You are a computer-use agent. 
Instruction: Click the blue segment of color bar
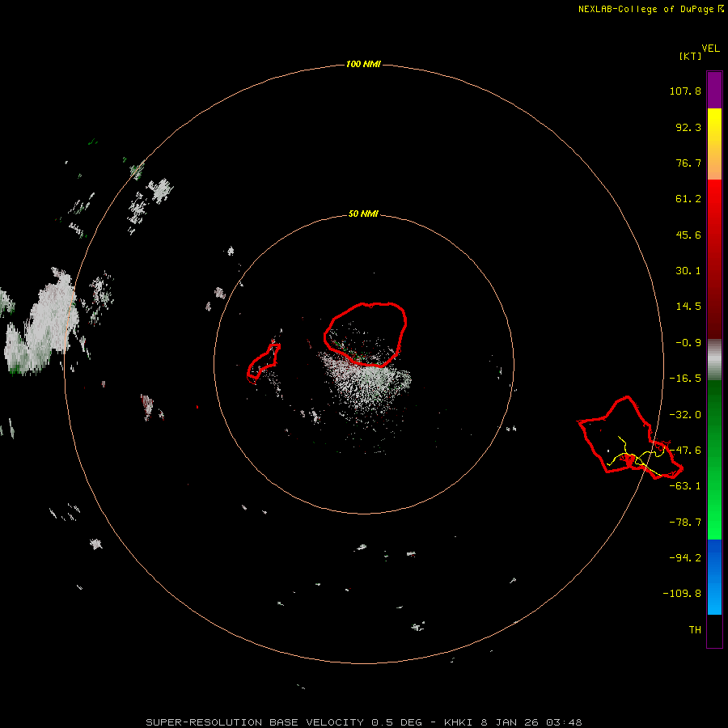tap(714, 577)
